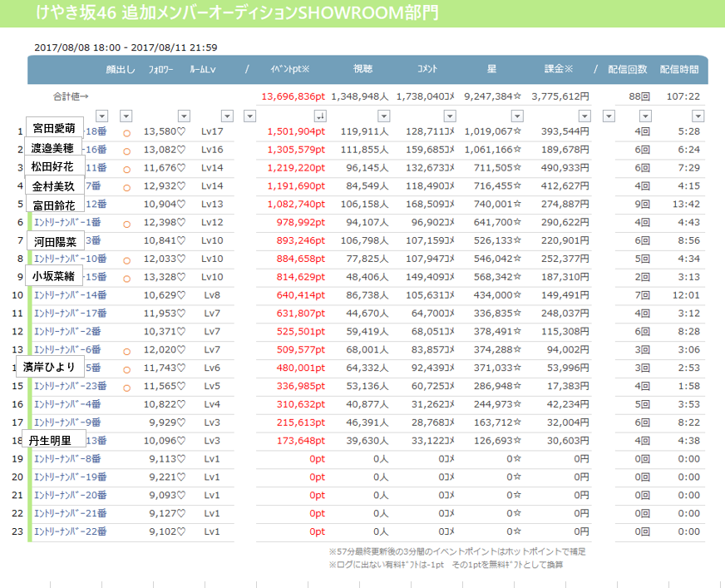
Task: Click the コメント column header
Action: pyautogui.click(x=427, y=69)
